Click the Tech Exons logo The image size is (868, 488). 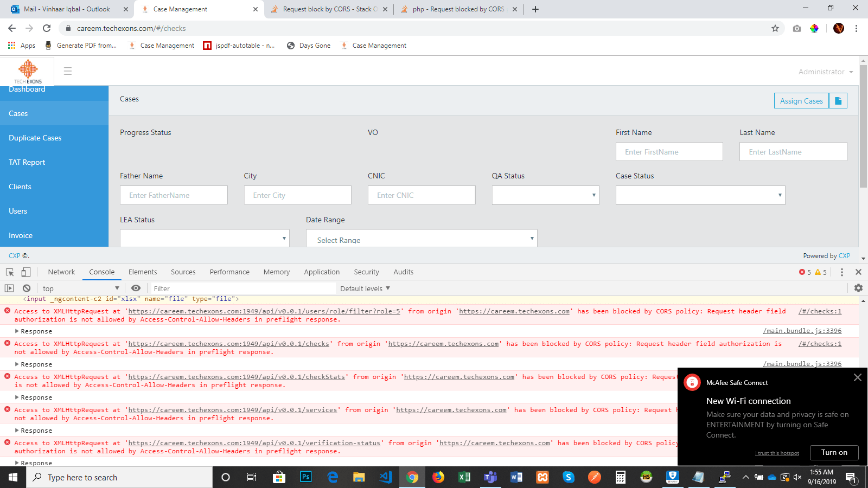[27, 70]
